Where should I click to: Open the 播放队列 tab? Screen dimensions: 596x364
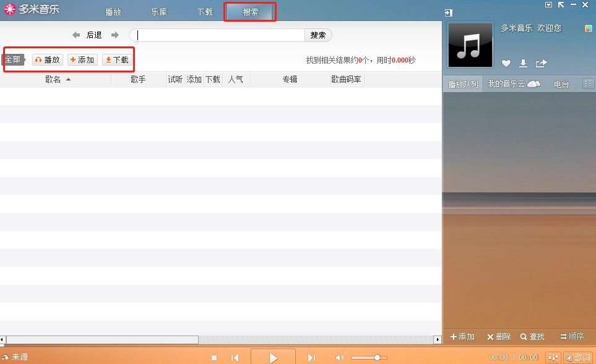(463, 84)
